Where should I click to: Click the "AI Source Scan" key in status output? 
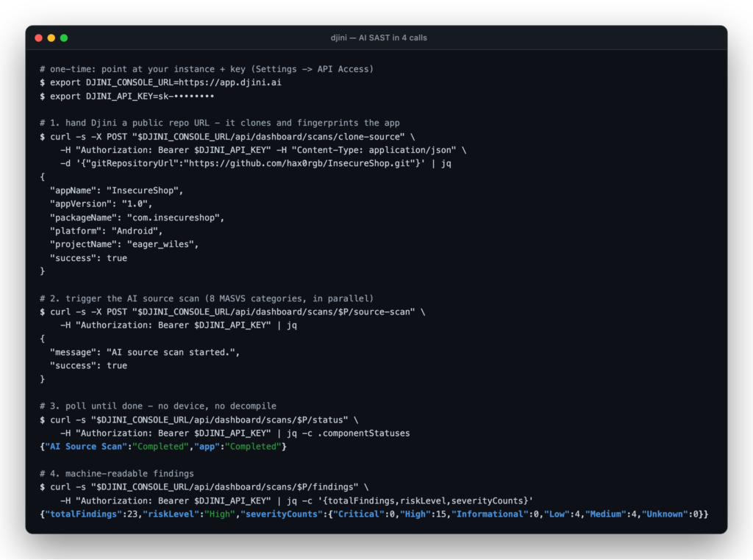[86, 447]
